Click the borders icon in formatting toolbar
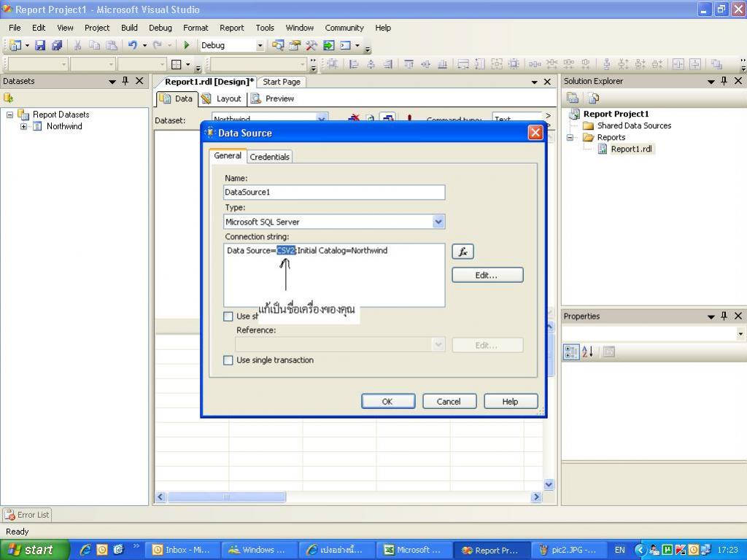 (177, 64)
